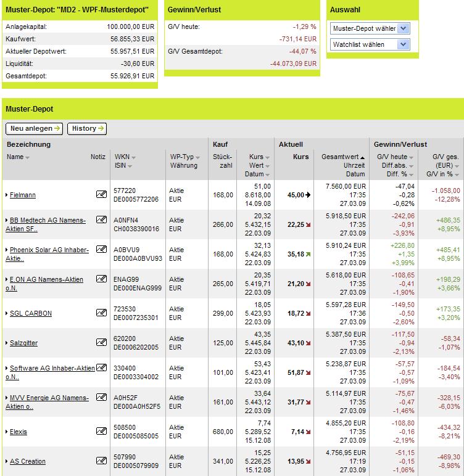Sort table by Name column arrow
This screenshot has width=464, height=476.
tap(27, 158)
